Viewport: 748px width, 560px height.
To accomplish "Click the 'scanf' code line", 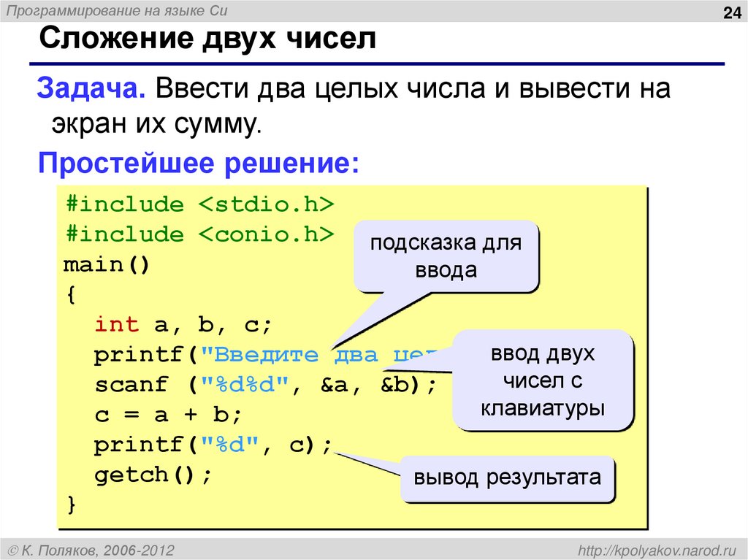I will click(x=265, y=385).
